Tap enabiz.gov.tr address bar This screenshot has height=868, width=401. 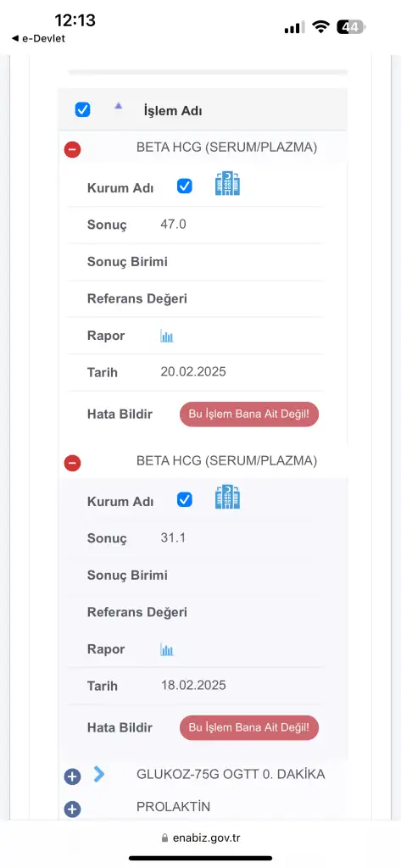coord(200,837)
